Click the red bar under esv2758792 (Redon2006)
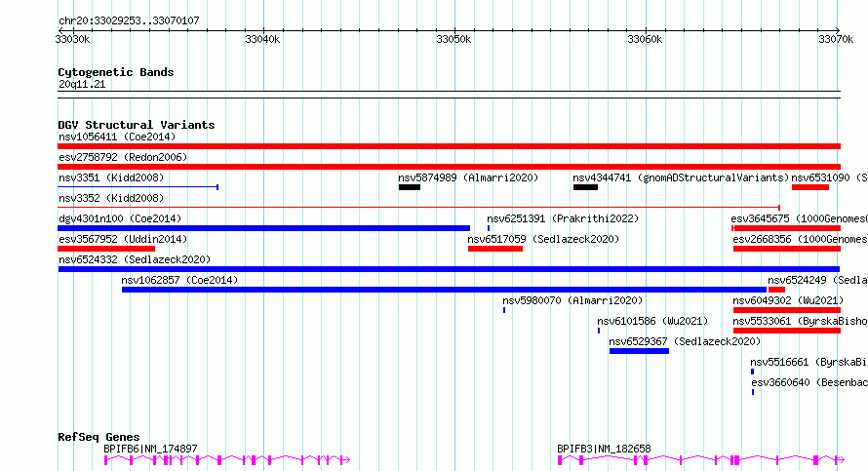 point(449,167)
